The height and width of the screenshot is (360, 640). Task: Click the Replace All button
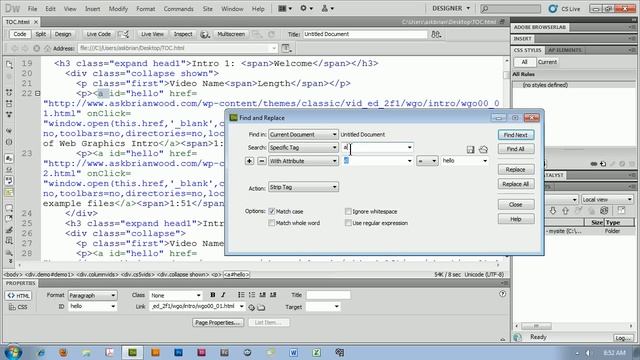(x=516, y=184)
